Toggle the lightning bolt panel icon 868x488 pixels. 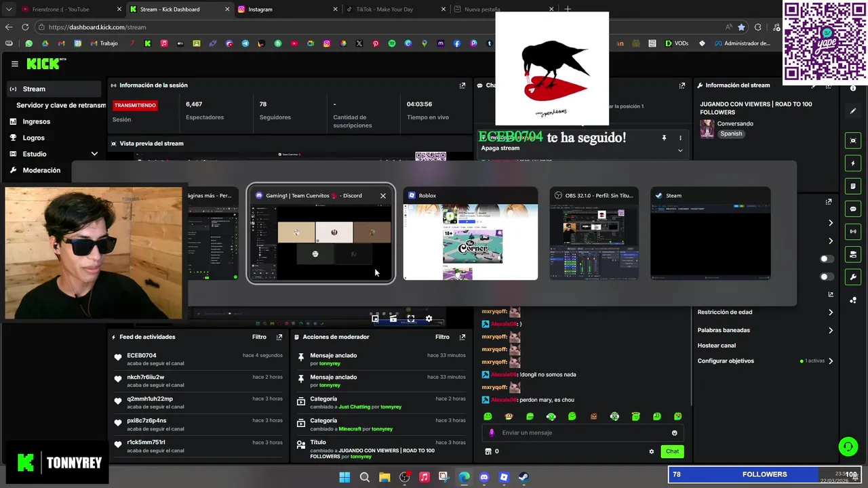pos(853,163)
